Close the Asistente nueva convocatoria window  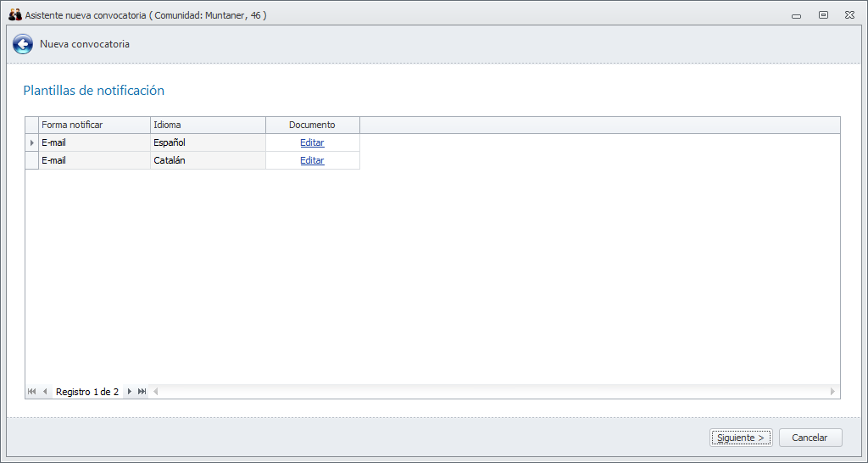click(849, 15)
